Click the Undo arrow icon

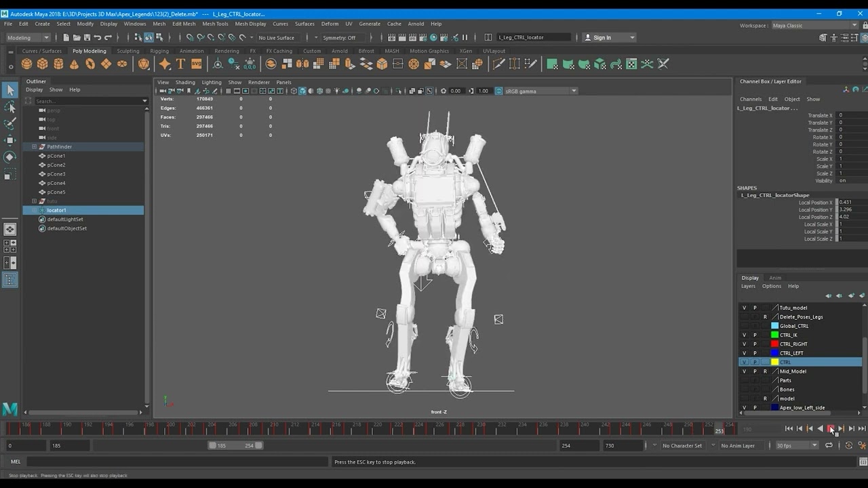pos(98,37)
